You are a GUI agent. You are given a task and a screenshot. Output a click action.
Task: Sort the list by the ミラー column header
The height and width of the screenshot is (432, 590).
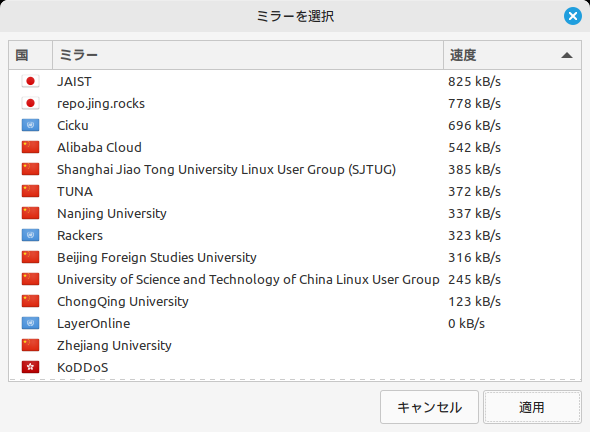click(x=248, y=55)
